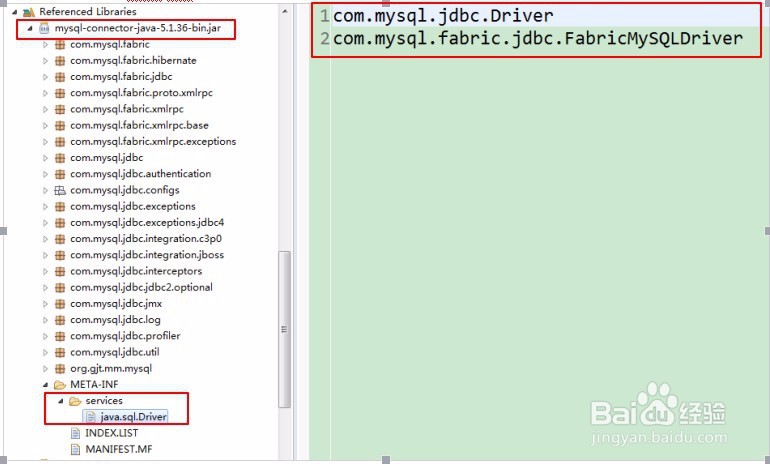This screenshot has width=770, height=464.
Task: Click the com.mysql.fabric.jdbc package icon
Action: 60,77
